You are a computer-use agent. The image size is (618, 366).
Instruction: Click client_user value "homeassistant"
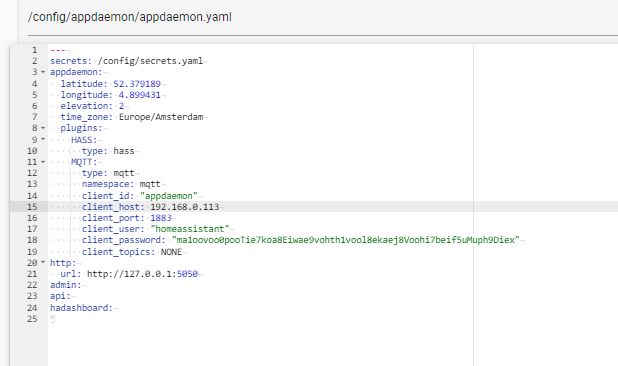190,229
